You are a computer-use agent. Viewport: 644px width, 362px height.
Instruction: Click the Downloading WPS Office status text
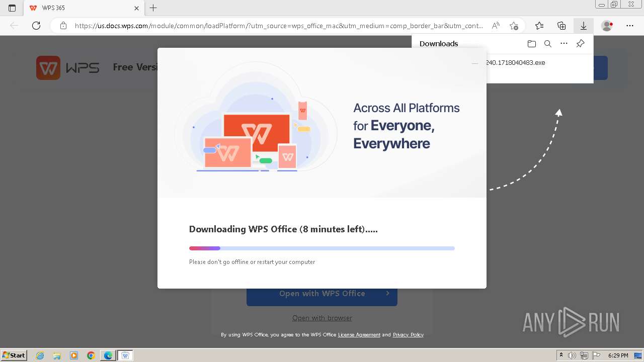[283, 229]
